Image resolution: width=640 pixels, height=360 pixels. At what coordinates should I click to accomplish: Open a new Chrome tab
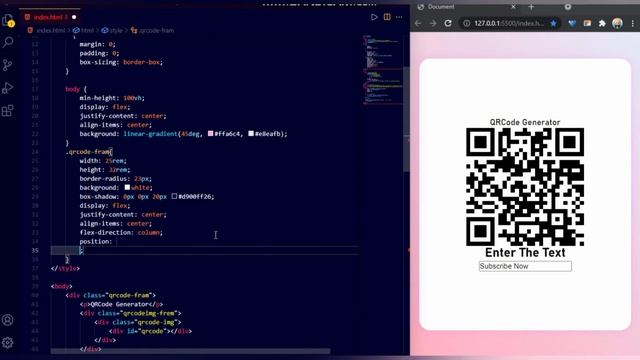(531, 7)
